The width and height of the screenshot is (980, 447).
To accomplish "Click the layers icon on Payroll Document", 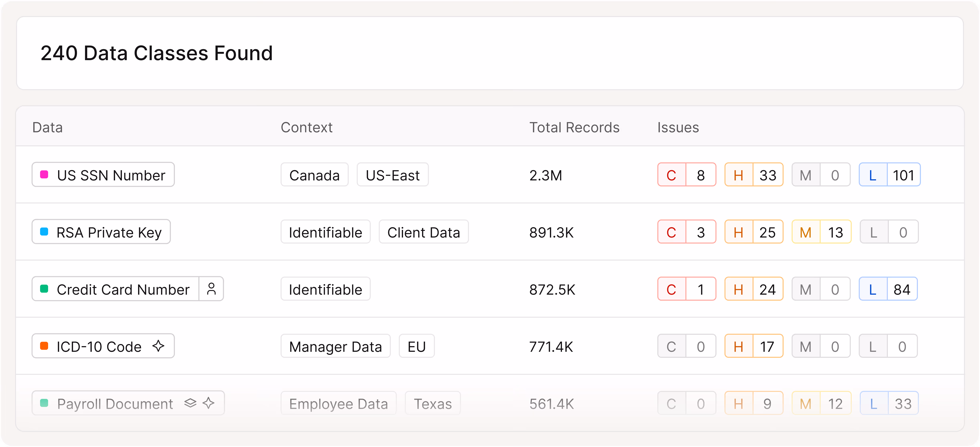I will click(x=190, y=403).
